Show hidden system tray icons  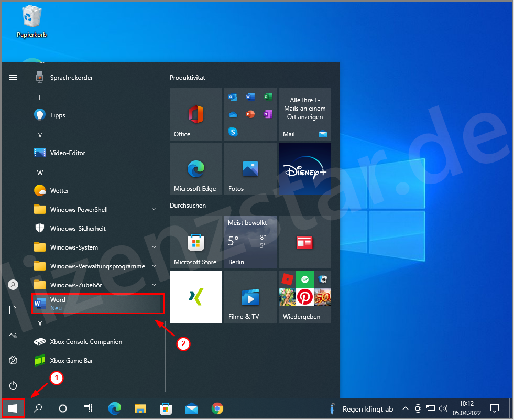pyautogui.click(x=406, y=408)
